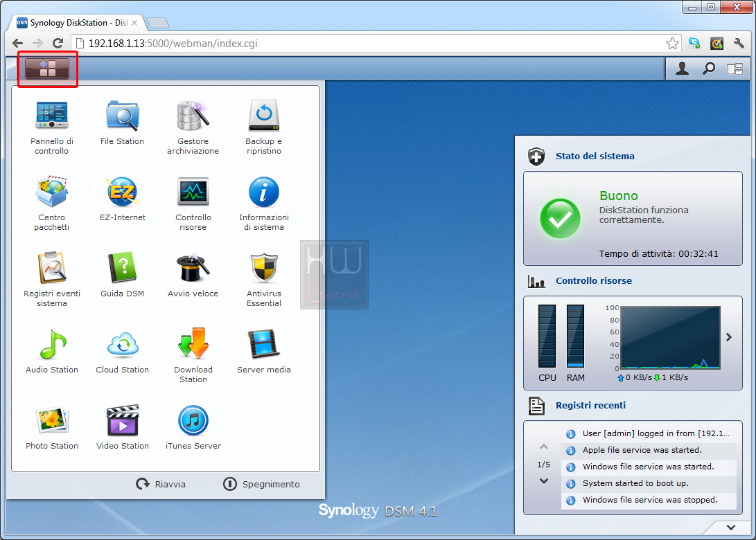This screenshot has height=540, width=756.
Task: Reload the current page
Action: tap(58, 44)
